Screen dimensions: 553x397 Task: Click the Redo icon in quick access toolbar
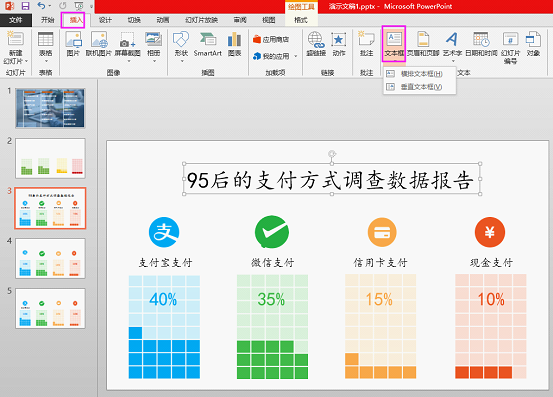pos(62,6)
